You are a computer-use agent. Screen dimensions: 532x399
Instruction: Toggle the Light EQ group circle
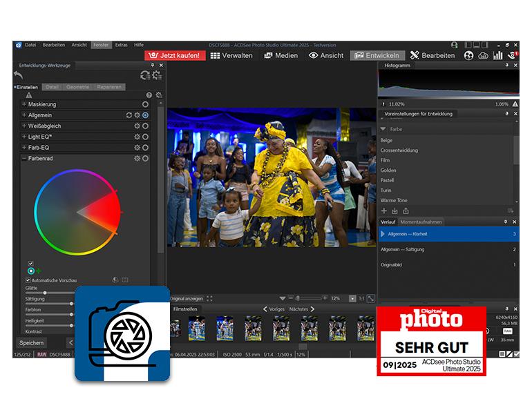coord(145,137)
